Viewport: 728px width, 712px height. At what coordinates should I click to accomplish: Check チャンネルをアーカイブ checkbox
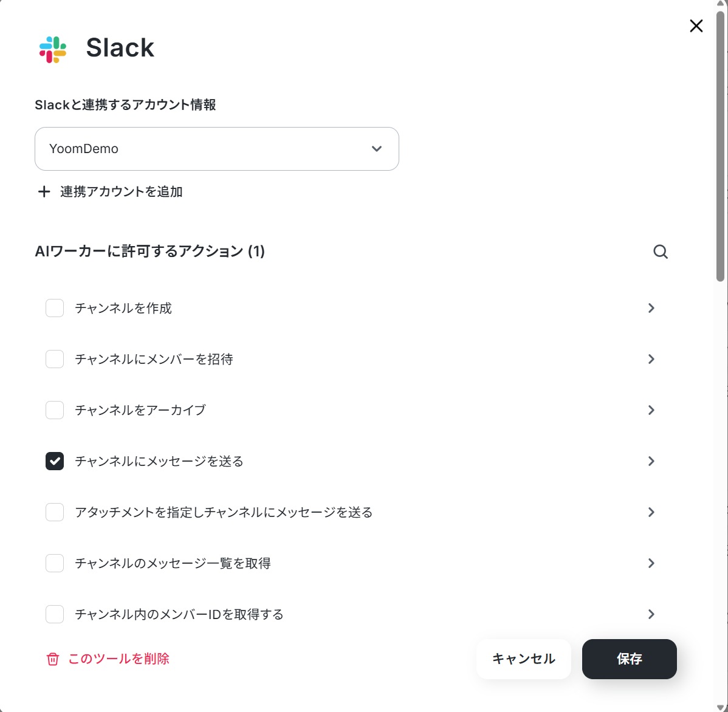(x=55, y=410)
